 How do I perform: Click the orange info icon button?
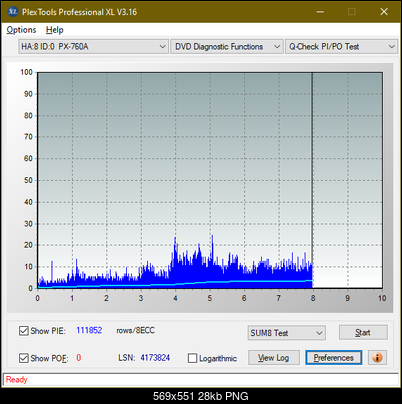point(377,358)
